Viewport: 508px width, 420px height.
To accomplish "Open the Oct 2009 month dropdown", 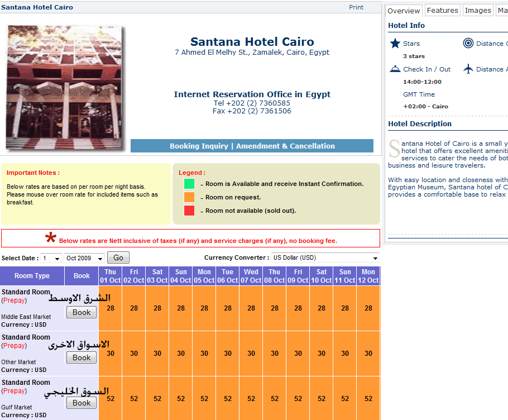I will (x=84, y=258).
